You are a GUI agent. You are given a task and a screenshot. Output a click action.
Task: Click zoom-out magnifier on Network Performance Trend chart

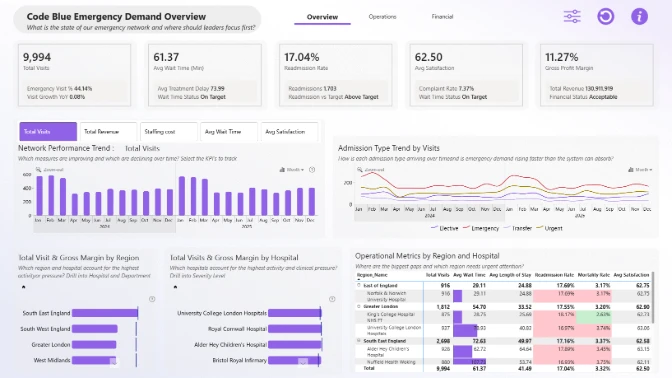(x=39, y=170)
